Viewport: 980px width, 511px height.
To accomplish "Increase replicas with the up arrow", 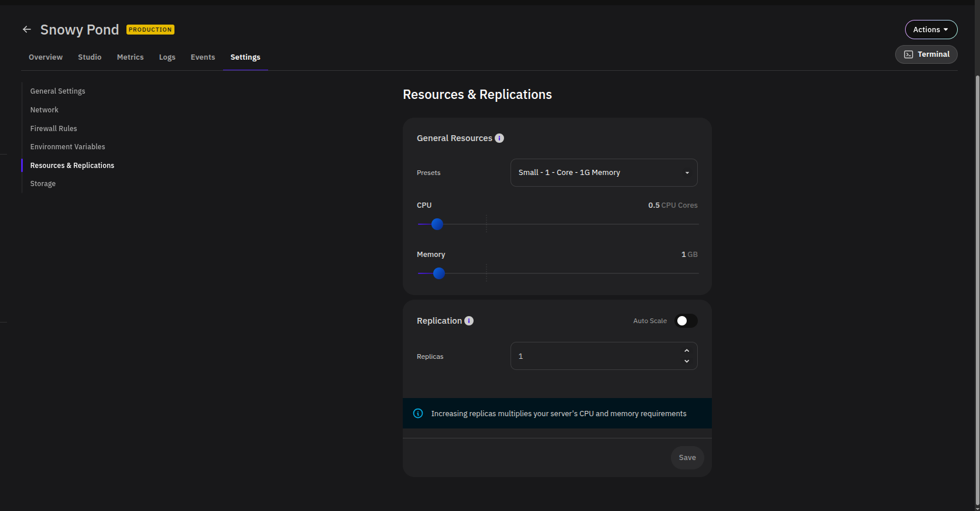I will coord(687,351).
